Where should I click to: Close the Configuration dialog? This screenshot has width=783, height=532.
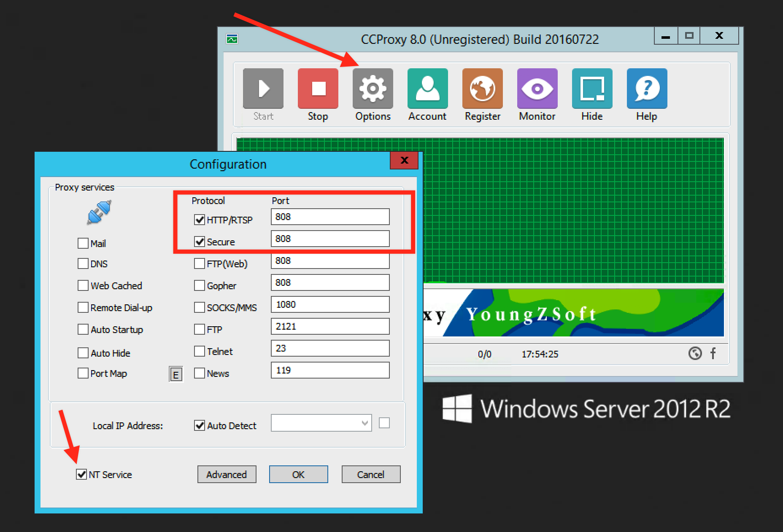click(404, 160)
